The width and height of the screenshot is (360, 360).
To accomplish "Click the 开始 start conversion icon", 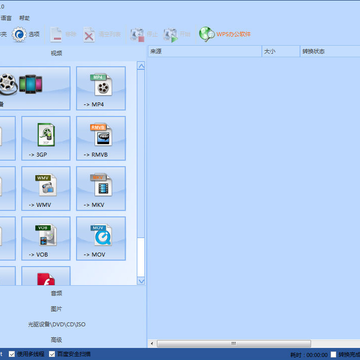I will pos(171,35).
